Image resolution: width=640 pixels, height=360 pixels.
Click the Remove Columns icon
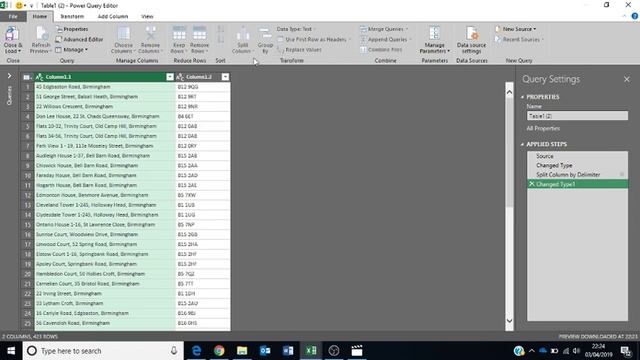tap(151, 33)
